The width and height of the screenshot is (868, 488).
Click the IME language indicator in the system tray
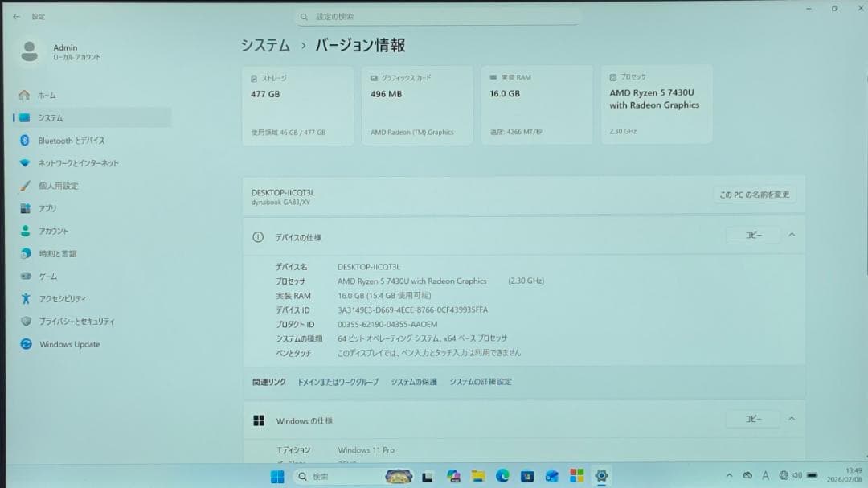(765, 476)
